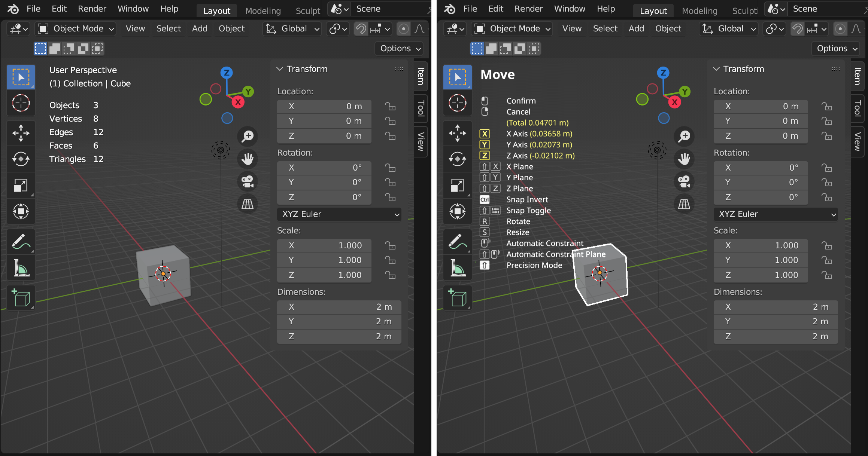Open the Select menu in right window header
This screenshot has height=456, width=868.
pyautogui.click(x=605, y=29)
